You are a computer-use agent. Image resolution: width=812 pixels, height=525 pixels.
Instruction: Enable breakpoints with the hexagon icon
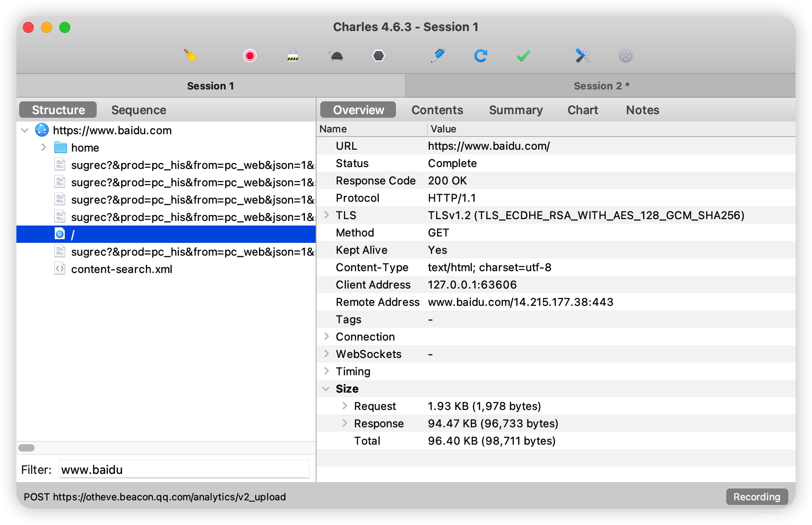point(379,56)
